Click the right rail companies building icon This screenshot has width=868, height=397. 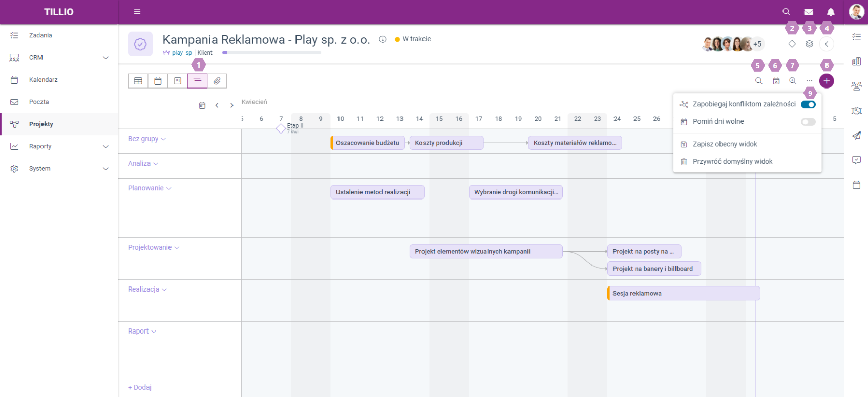[856, 61]
